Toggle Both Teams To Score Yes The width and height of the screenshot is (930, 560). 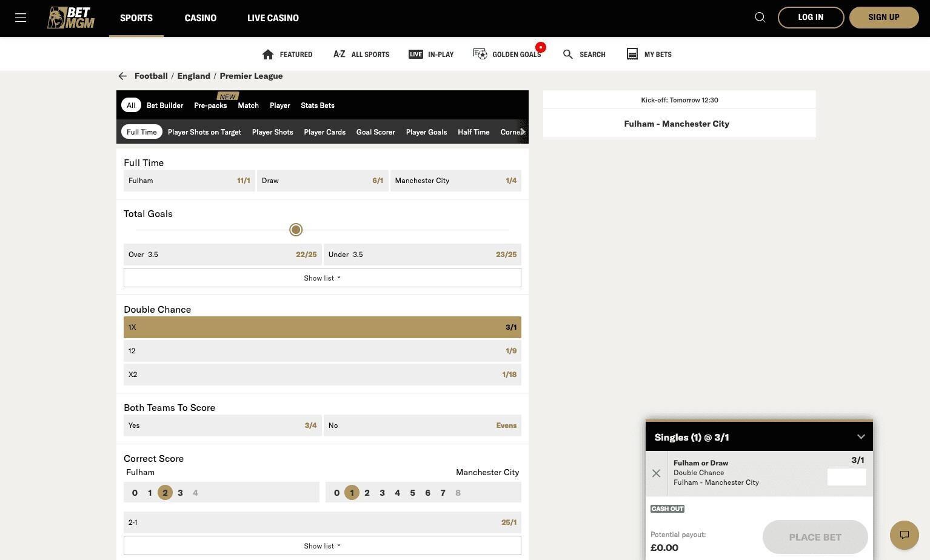click(222, 425)
